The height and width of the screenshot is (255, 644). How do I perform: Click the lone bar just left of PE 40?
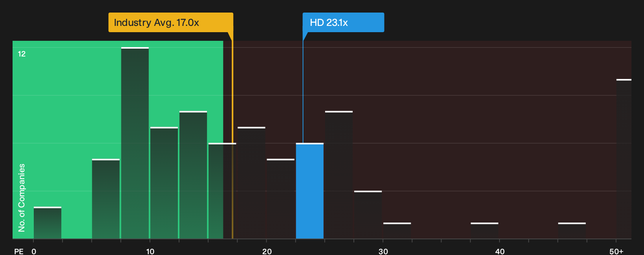click(485, 231)
